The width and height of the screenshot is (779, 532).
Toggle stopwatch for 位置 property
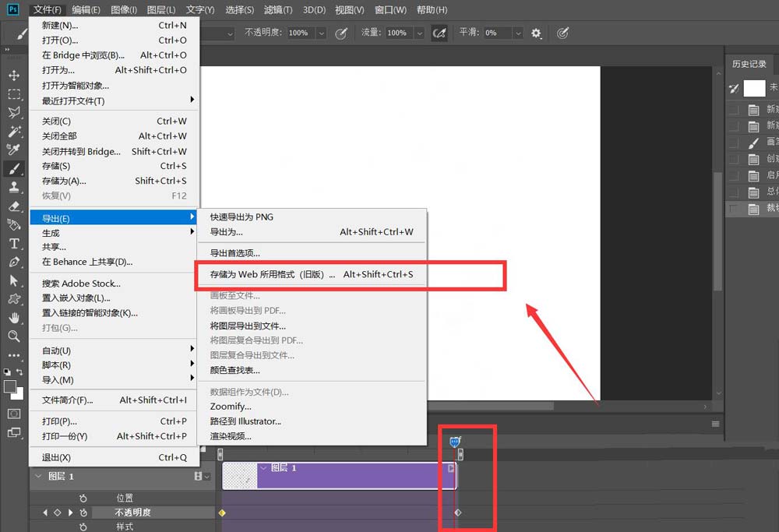tap(83, 498)
